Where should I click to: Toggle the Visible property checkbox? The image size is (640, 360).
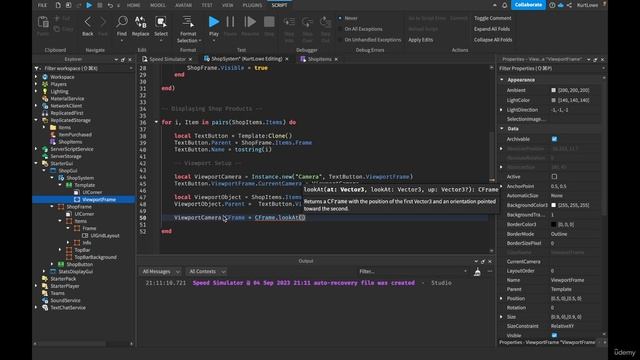coord(554,335)
